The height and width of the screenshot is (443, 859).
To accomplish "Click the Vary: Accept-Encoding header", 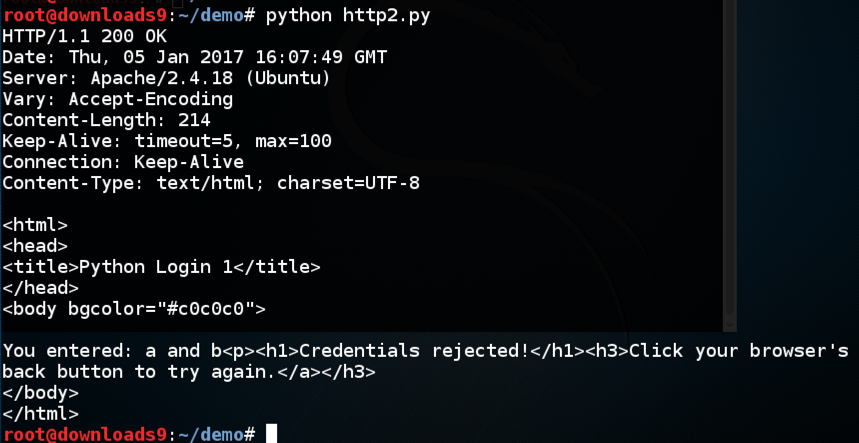I will coord(118,99).
